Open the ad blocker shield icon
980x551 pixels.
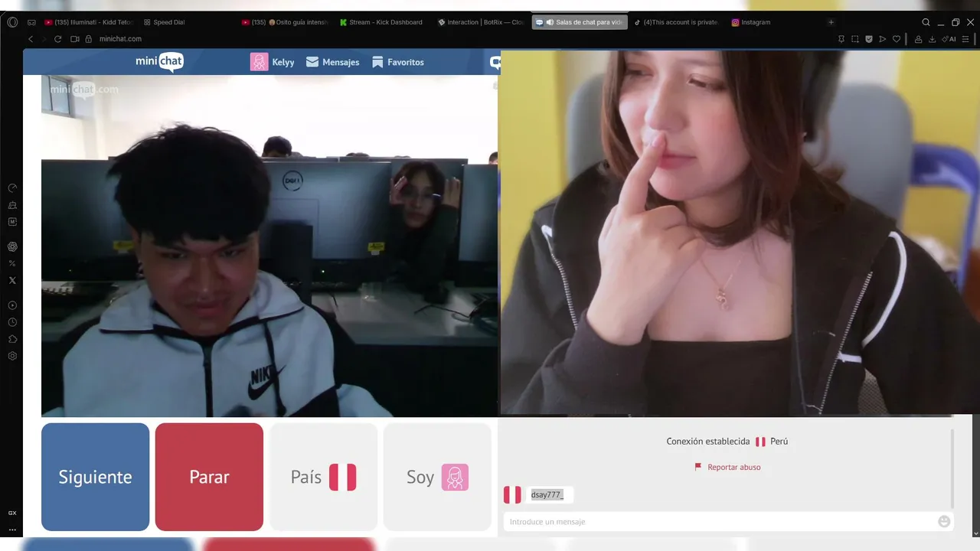click(869, 39)
